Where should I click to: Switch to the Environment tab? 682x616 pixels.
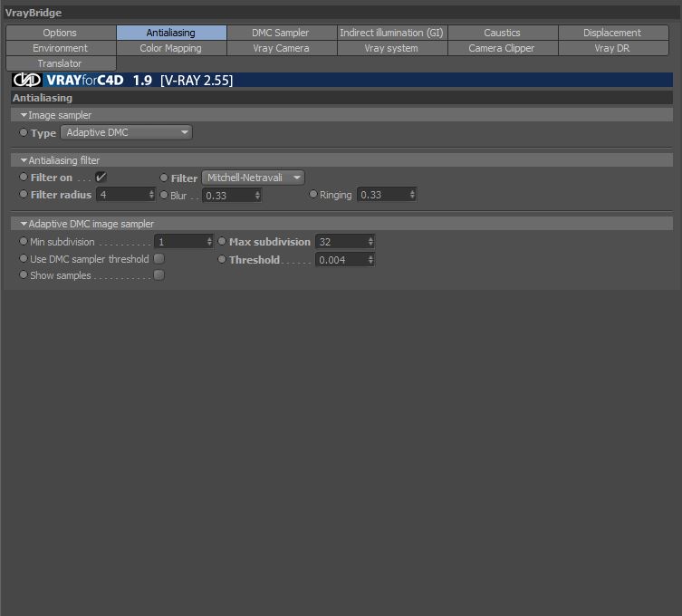[61, 48]
